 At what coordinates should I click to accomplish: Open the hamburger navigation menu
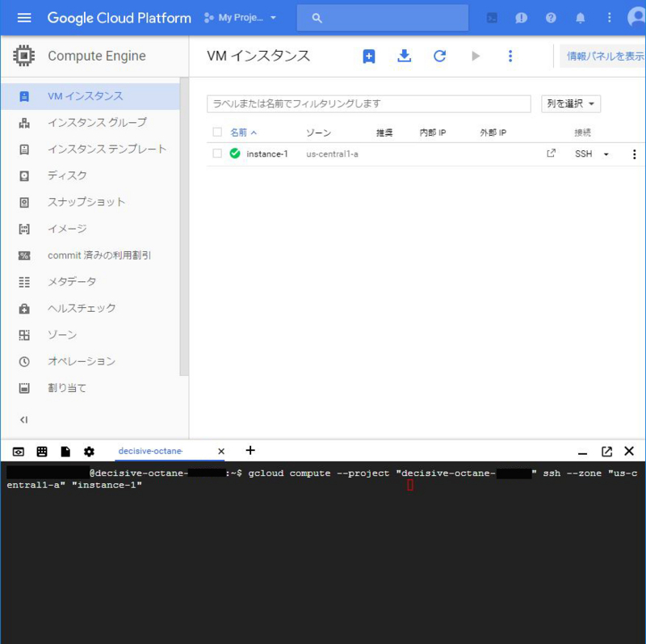[x=24, y=18]
